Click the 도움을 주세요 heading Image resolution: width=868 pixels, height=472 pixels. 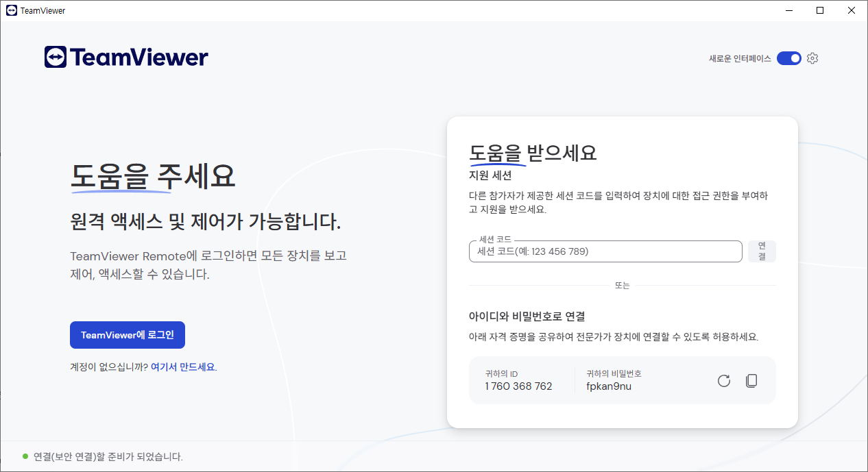[153, 176]
